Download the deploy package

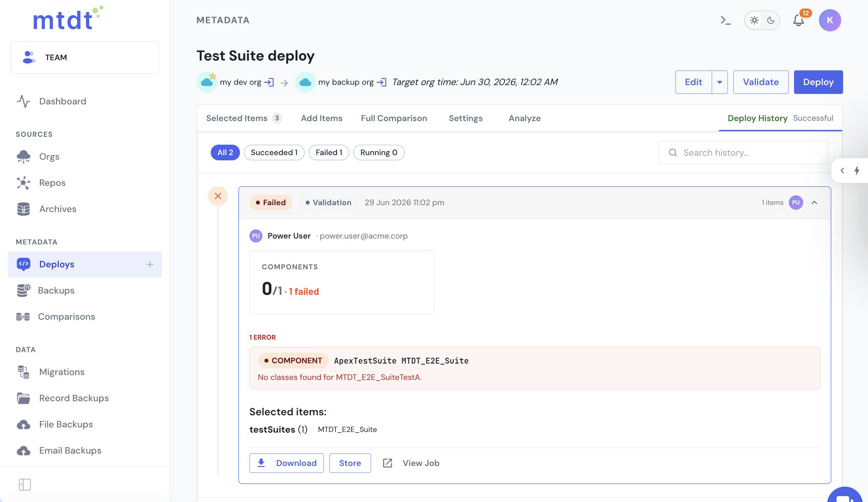[x=287, y=463]
